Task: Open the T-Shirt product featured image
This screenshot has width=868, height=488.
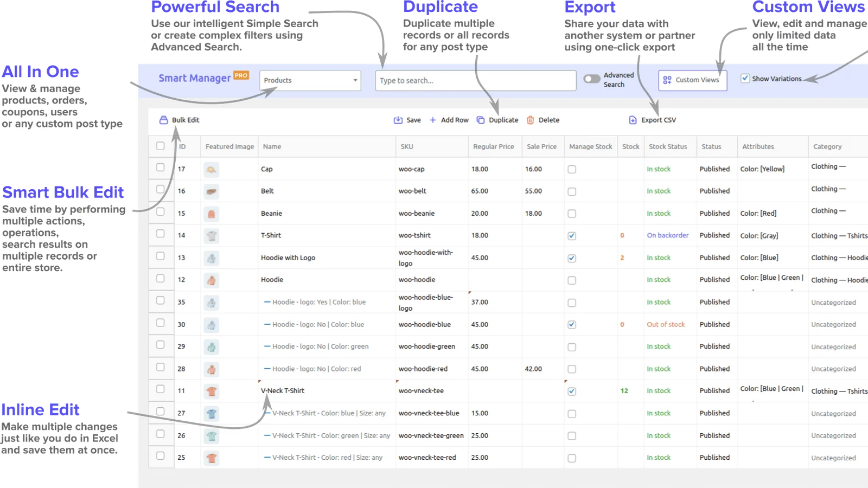Action: [x=212, y=236]
